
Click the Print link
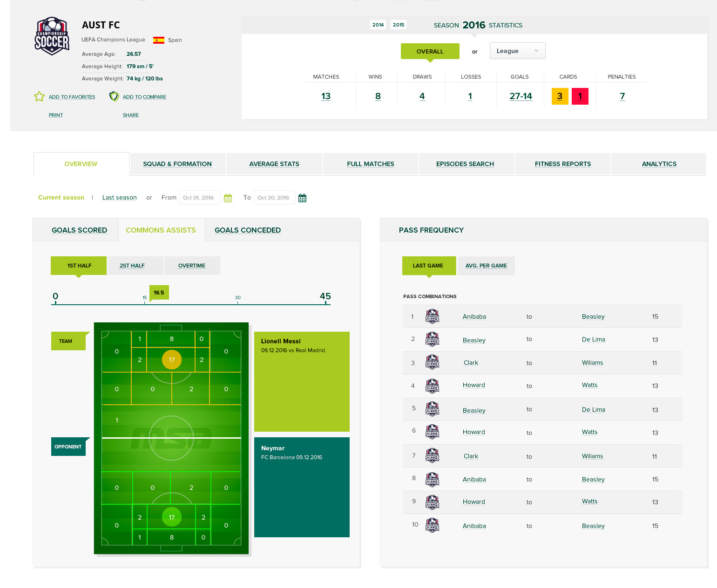[x=56, y=115]
